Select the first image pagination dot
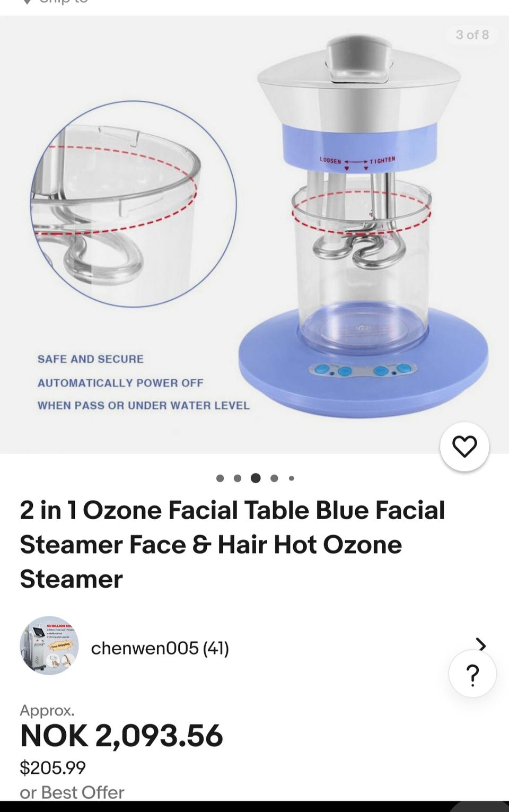The width and height of the screenshot is (509, 812). pyautogui.click(x=220, y=478)
